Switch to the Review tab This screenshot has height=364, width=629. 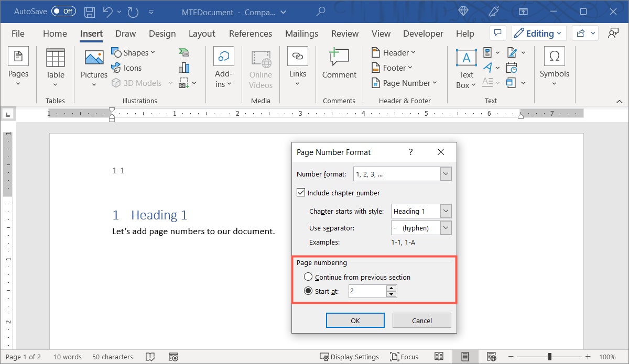[344, 33]
